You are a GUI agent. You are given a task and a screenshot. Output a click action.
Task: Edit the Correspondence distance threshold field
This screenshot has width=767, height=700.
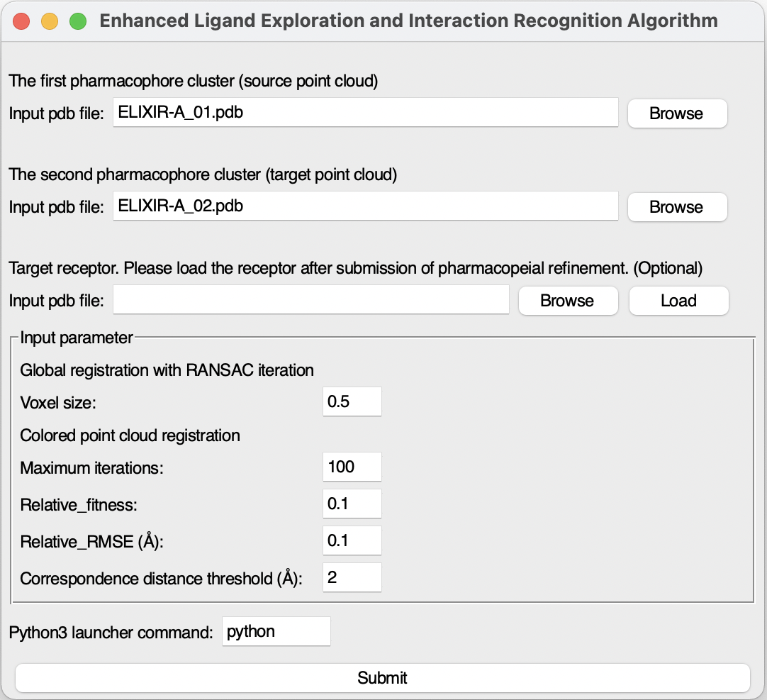coord(352,577)
